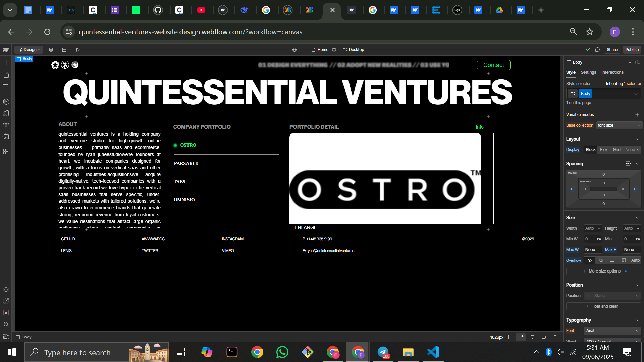
Task: Click the green Info link
Action: (479, 127)
